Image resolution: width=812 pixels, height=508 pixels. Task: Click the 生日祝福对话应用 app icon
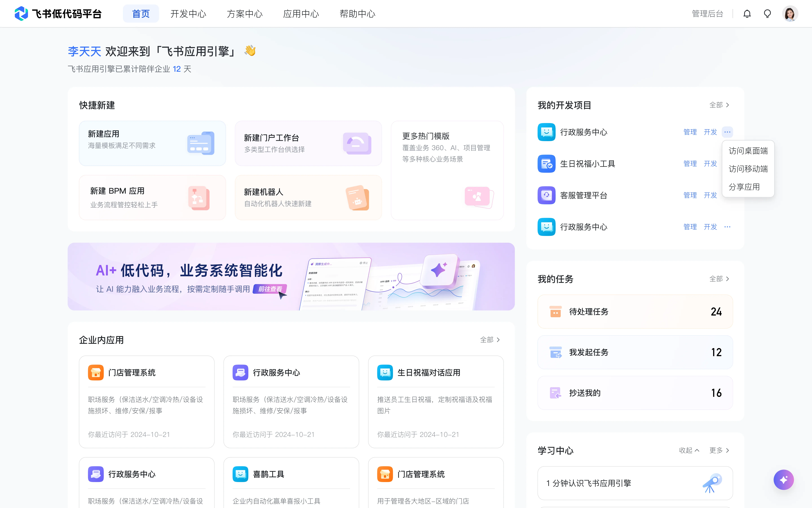pos(385,372)
